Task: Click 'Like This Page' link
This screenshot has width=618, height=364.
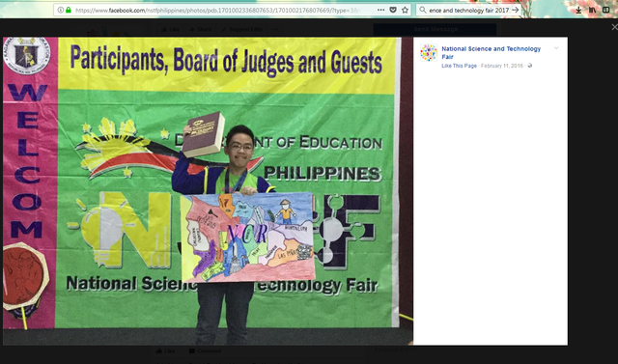Action: pyautogui.click(x=459, y=66)
